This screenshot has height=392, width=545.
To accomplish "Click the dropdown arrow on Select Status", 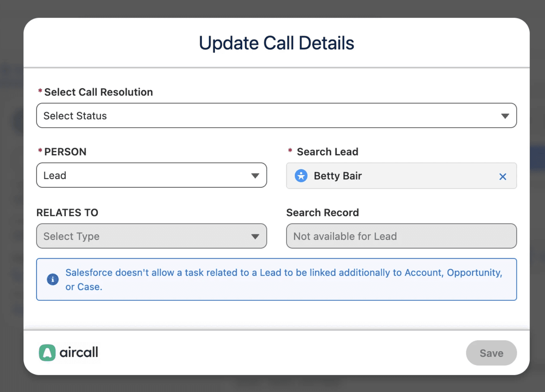I will pos(505,116).
